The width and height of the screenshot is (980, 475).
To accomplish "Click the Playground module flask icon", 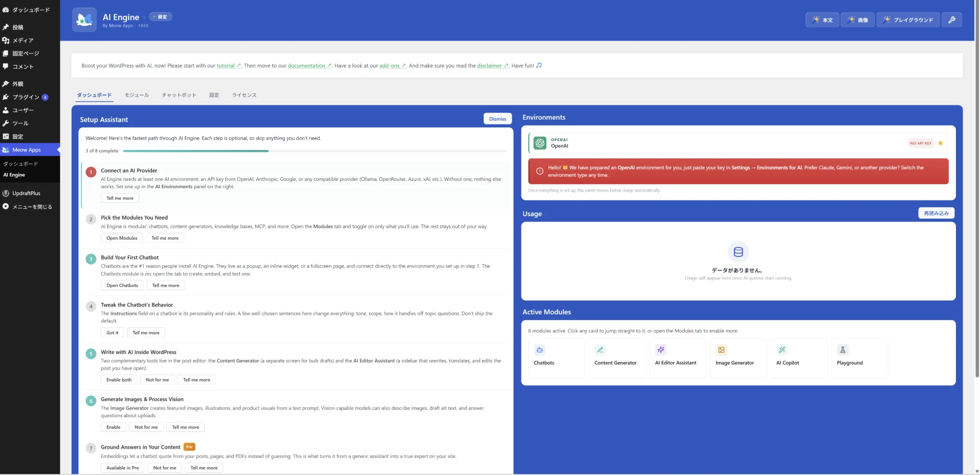I will click(843, 350).
